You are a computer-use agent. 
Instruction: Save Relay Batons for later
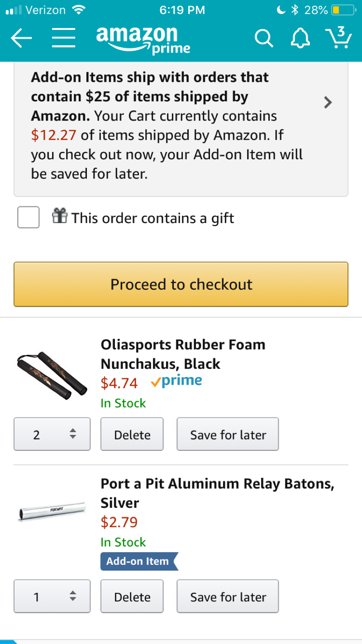[x=228, y=596]
